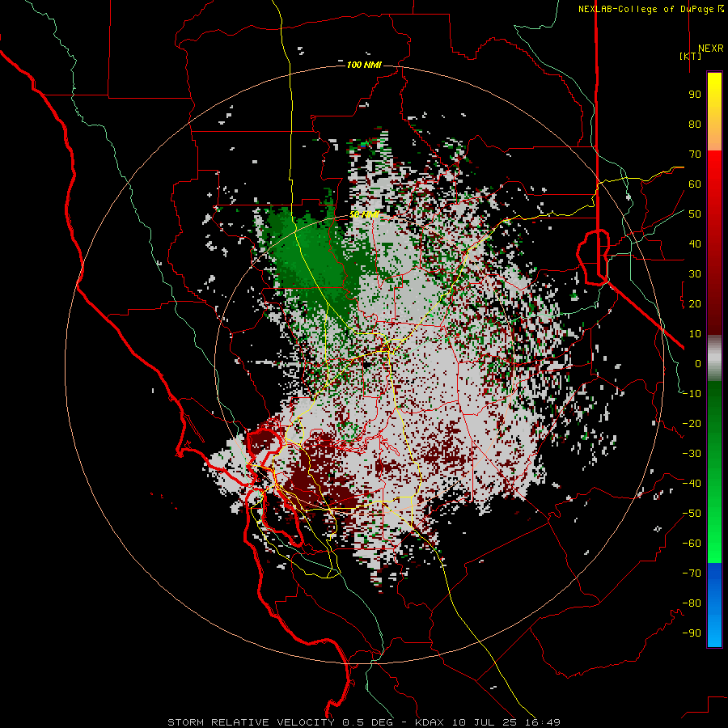
Task: Click the -10 scale value
Action: (692, 394)
